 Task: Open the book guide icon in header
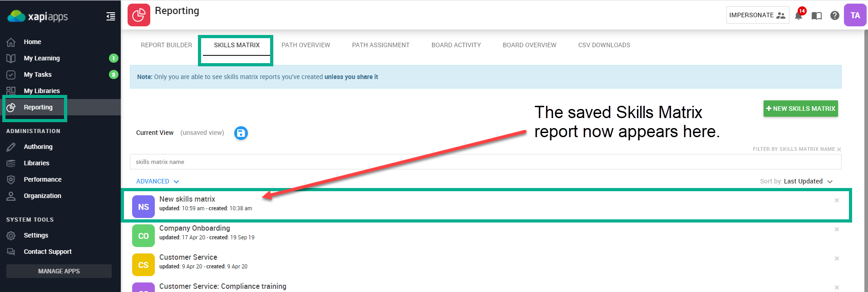(x=817, y=16)
